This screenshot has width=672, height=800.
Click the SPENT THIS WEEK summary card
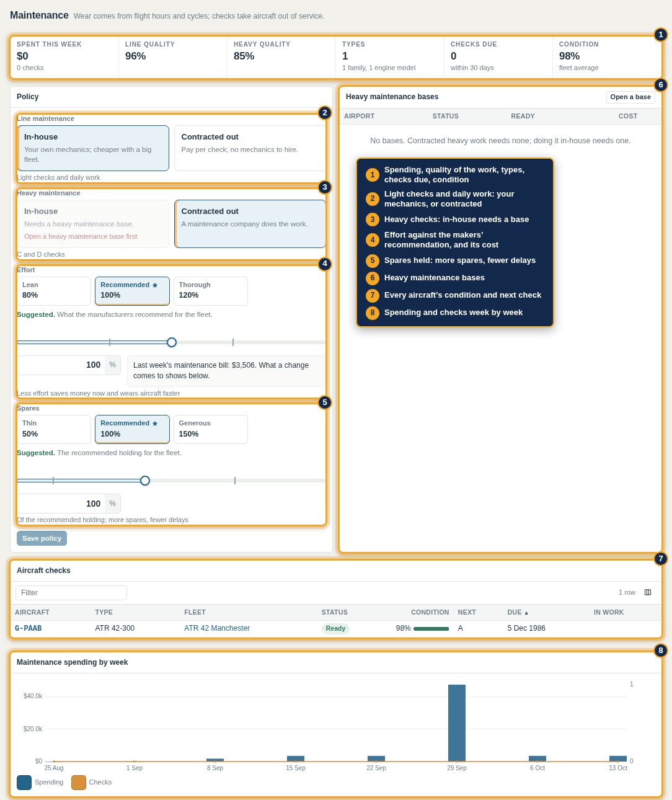click(64, 57)
